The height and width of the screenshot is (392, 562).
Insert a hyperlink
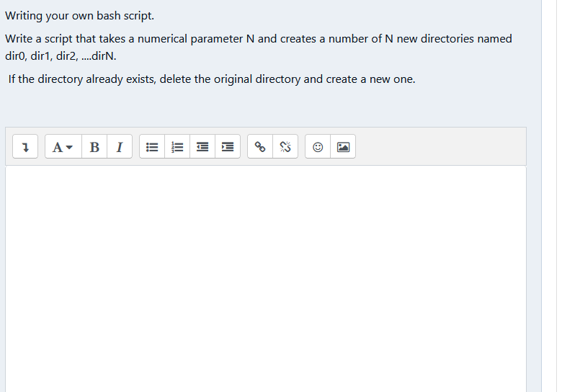click(260, 146)
